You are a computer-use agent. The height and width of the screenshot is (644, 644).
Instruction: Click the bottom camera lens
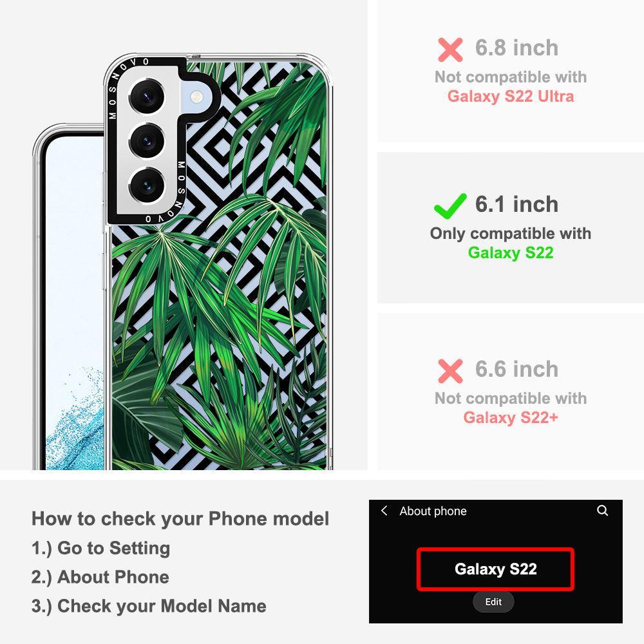(x=147, y=185)
